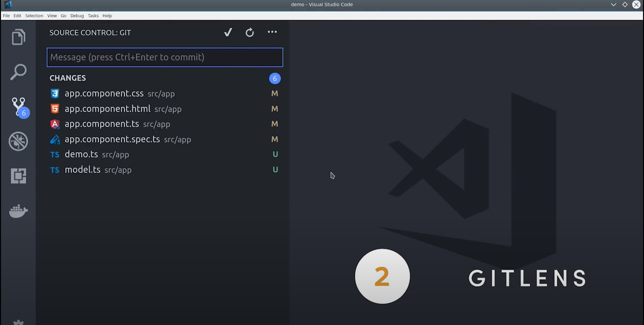
Task: Open the View menu
Action: coord(52,15)
